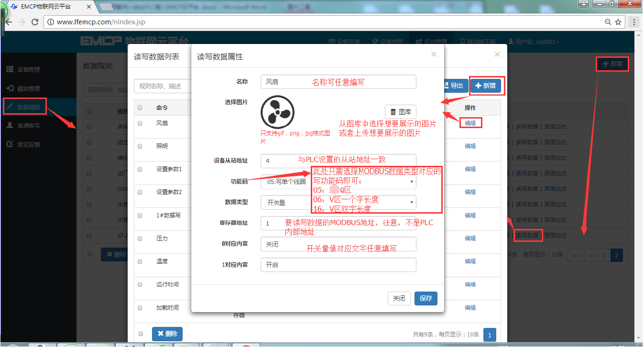Image resolution: width=644 pixels, height=347 pixels.
Task: Open the 图库 image library
Action: [401, 112]
